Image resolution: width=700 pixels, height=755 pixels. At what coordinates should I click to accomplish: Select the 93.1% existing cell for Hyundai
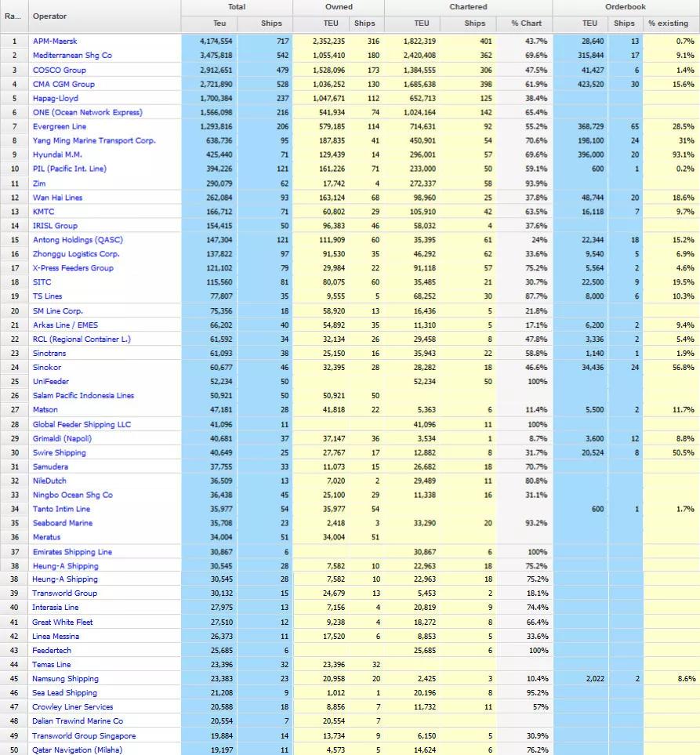click(x=671, y=154)
